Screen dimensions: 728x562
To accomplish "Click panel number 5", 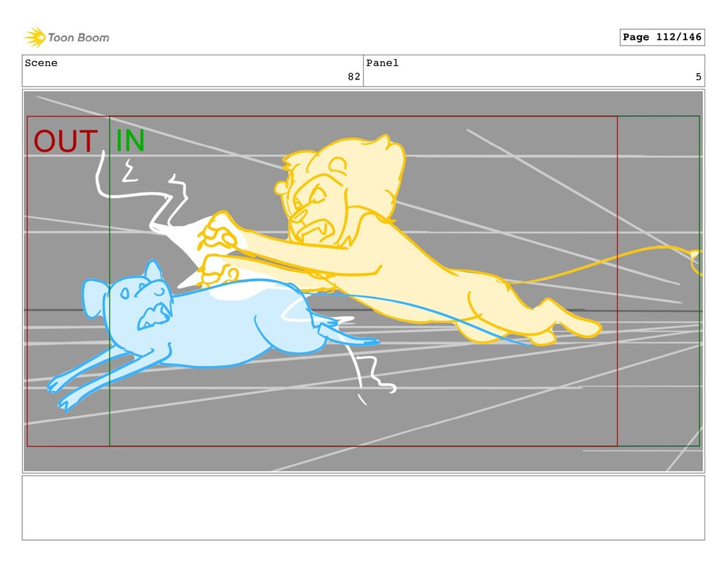I will tap(698, 77).
